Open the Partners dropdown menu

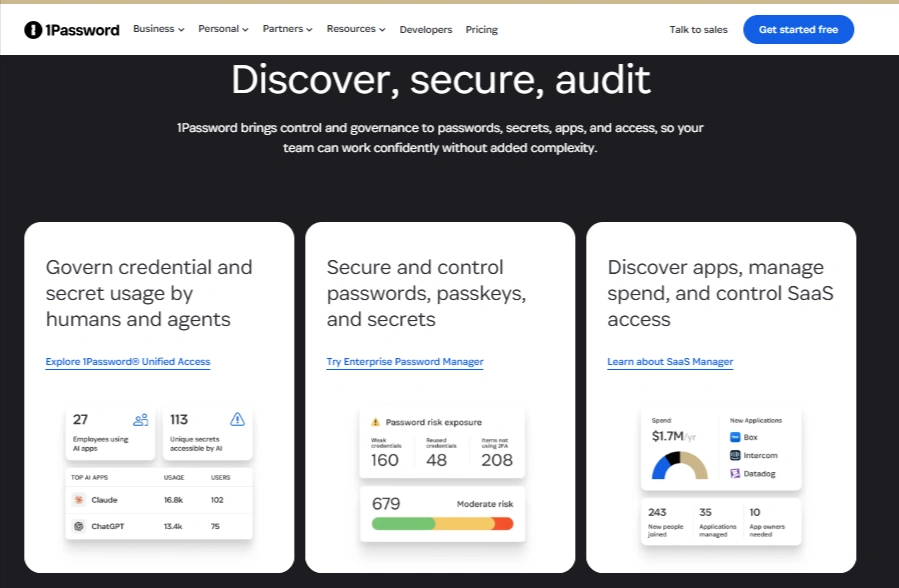287,29
